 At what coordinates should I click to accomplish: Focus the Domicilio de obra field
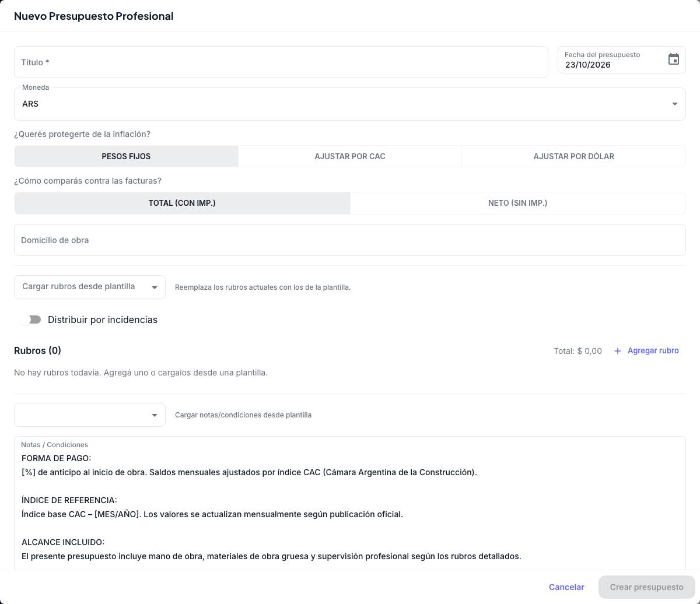[x=350, y=240]
